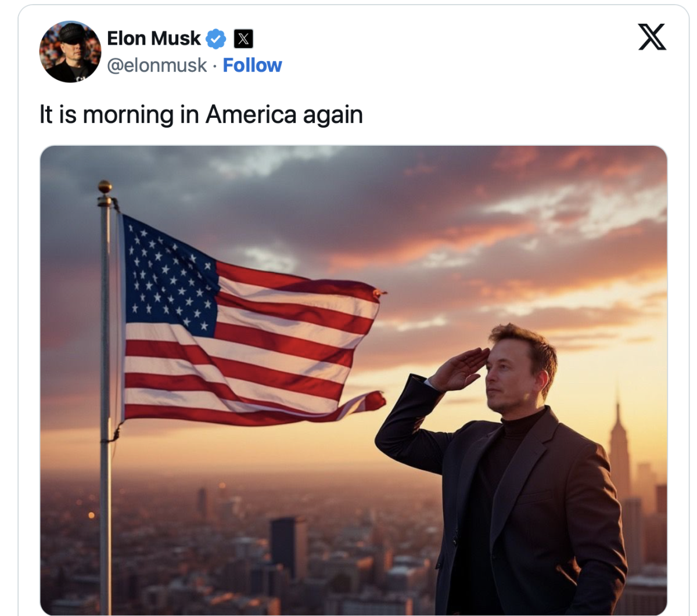Click the small X affiliation badge beside the name
This screenshot has width=697, height=616.
[243, 39]
